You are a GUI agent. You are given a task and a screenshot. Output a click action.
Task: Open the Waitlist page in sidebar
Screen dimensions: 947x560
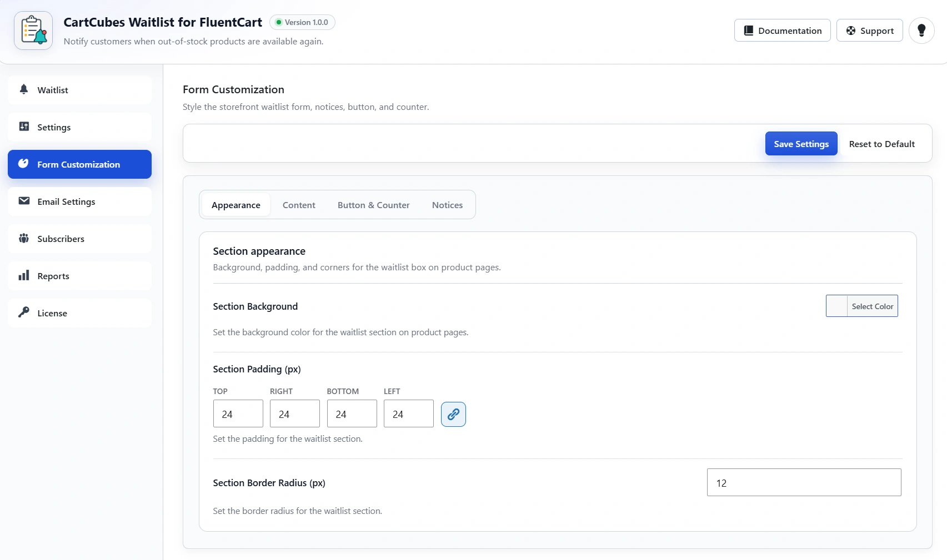point(79,90)
